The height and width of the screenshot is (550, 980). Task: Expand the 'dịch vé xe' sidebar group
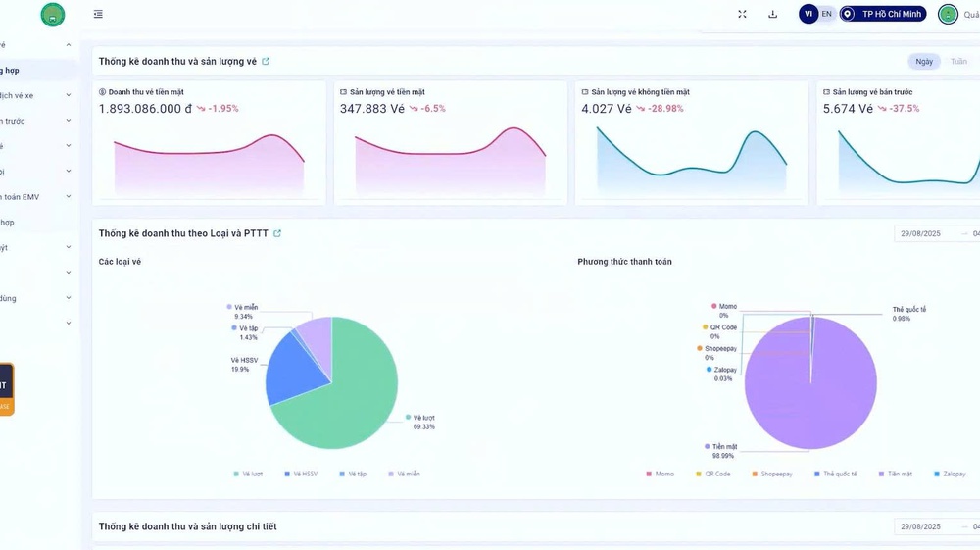(69, 95)
